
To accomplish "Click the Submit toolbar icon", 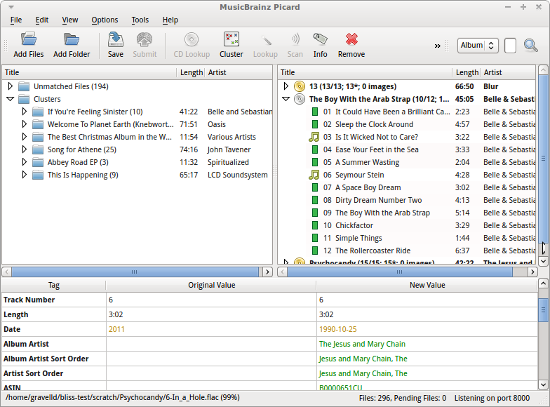I will (x=145, y=39).
